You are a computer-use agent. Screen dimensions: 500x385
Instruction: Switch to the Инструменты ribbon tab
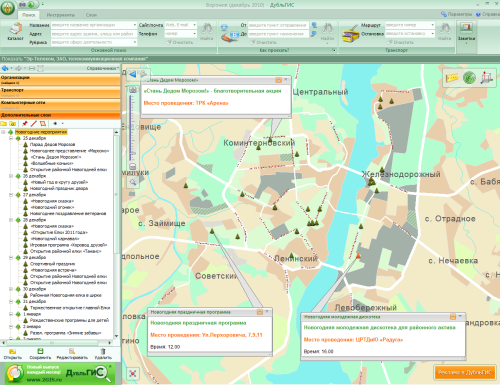pos(61,15)
